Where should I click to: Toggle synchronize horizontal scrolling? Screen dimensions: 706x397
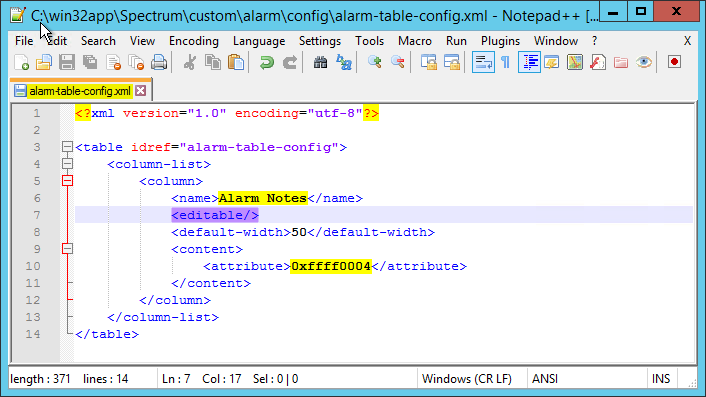[452, 62]
